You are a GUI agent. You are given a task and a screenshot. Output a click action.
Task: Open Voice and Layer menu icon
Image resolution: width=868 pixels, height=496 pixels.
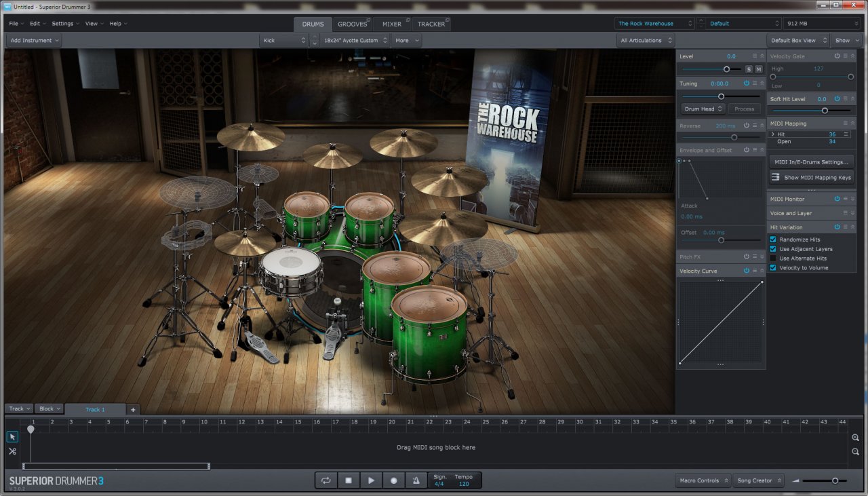pyautogui.click(x=846, y=213)
